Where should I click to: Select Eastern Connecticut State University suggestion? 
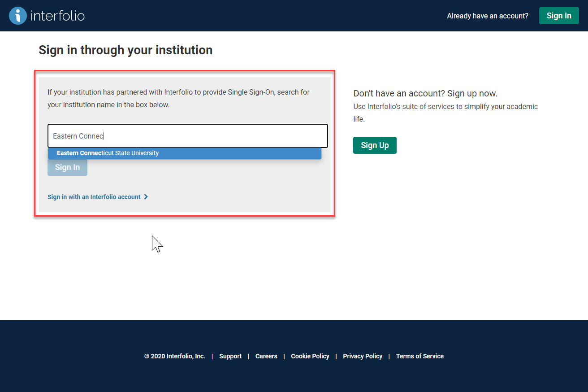pos(185,153)
